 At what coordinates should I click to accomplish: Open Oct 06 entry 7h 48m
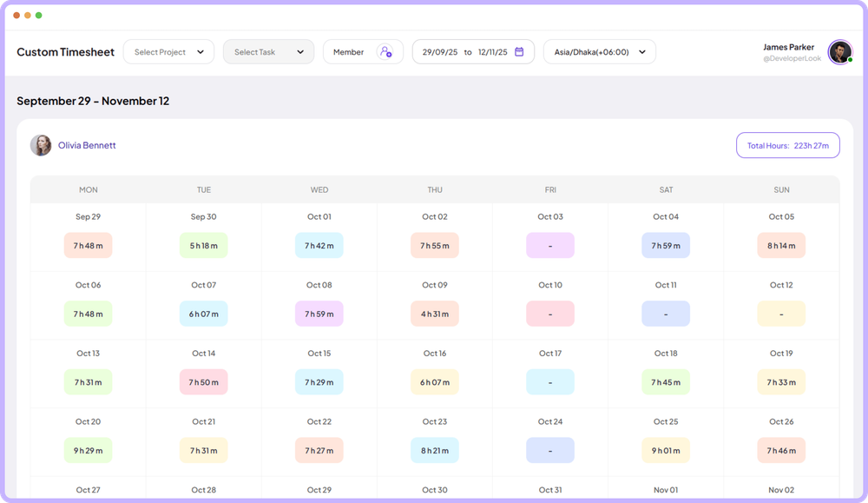pos(88,314)
